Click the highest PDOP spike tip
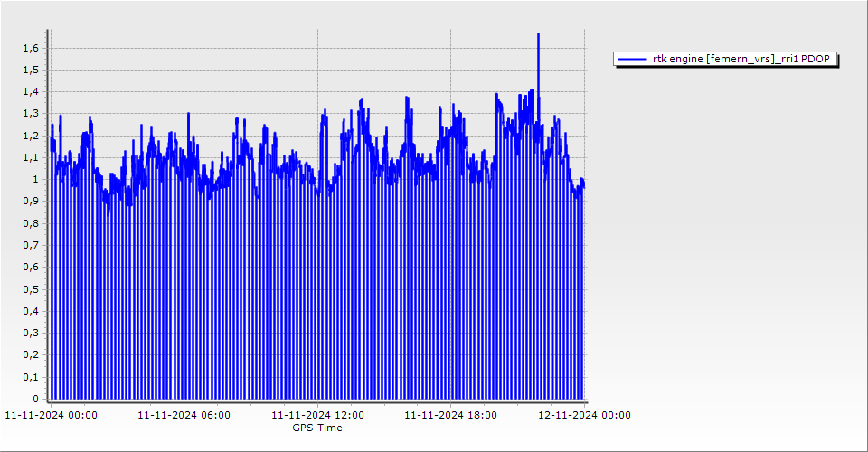The width and height of the screenshot is (868, 452). pos(538,34)
